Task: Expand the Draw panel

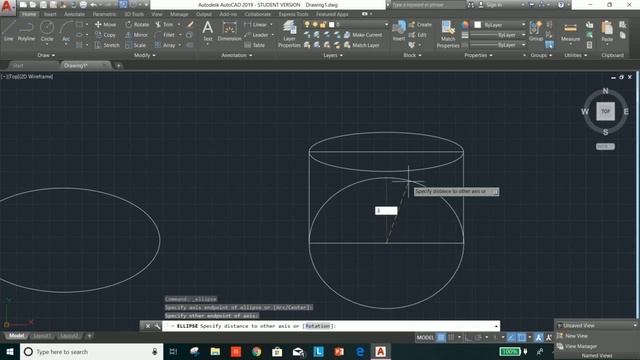Action: click(46, 55)
